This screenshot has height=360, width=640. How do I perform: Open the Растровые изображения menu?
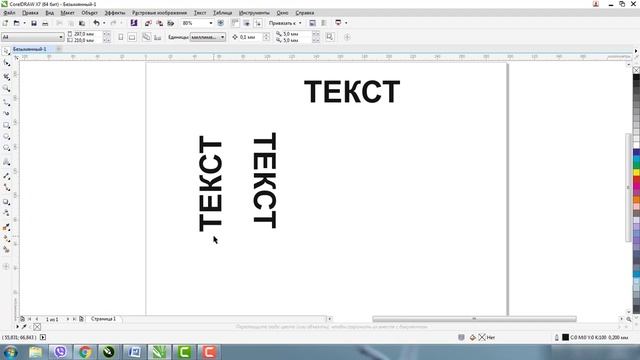point(159,13)
